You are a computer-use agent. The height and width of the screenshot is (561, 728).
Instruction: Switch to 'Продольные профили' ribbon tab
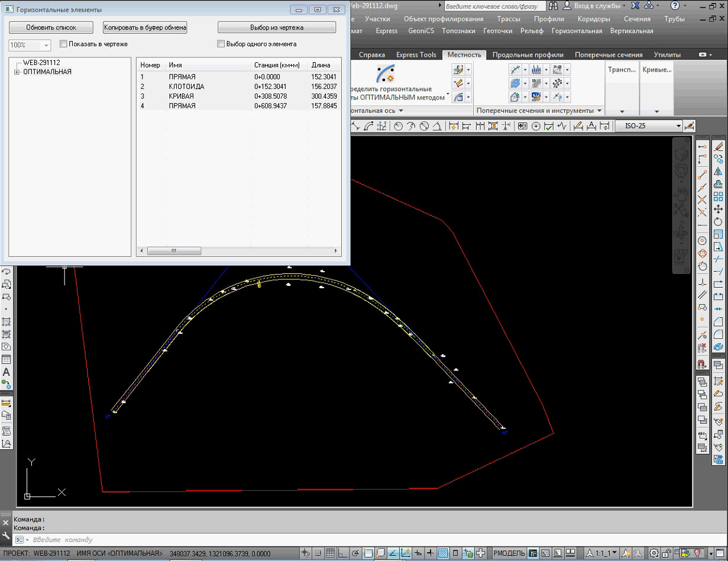click(527, 55)
